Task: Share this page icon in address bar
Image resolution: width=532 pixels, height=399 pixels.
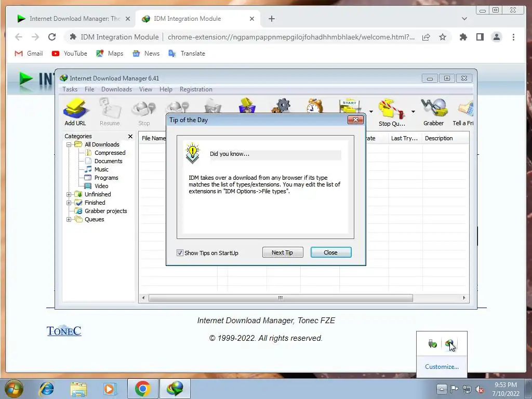Action: tap(426, 37)
